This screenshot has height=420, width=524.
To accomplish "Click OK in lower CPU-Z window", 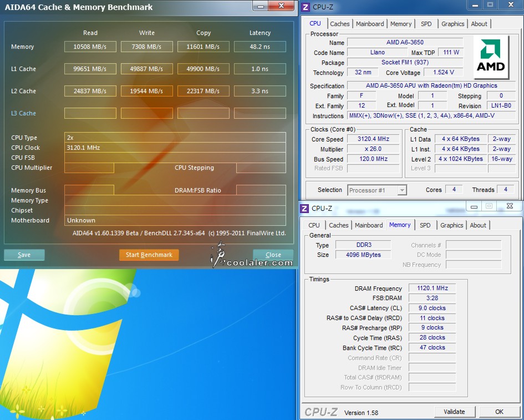I will 499,412.
